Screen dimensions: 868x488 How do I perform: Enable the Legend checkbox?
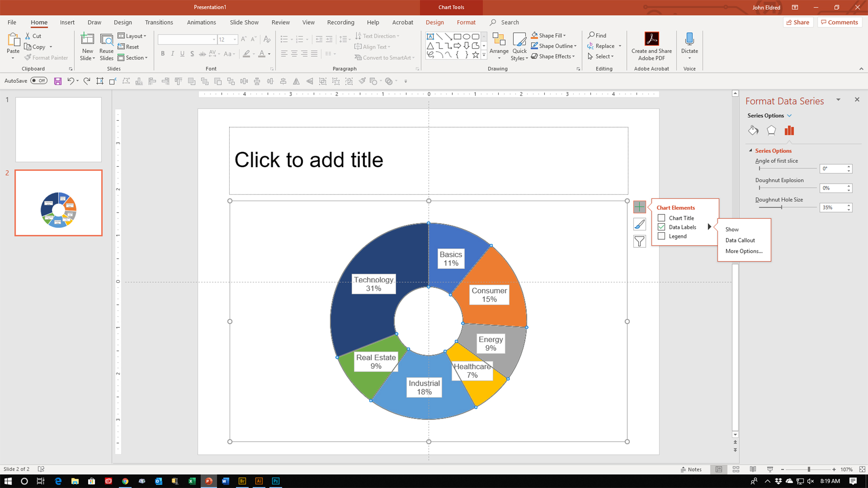(x=661, y=236)
